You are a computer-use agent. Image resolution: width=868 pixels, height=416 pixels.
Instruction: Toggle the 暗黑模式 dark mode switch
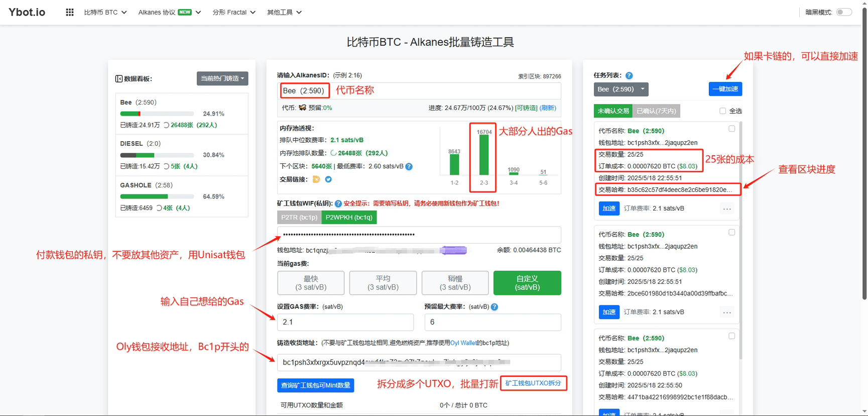pos(844,12)
